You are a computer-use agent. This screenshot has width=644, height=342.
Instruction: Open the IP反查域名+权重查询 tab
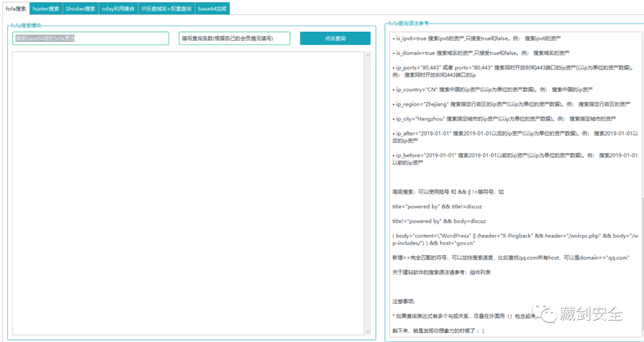tap(166, 8)
